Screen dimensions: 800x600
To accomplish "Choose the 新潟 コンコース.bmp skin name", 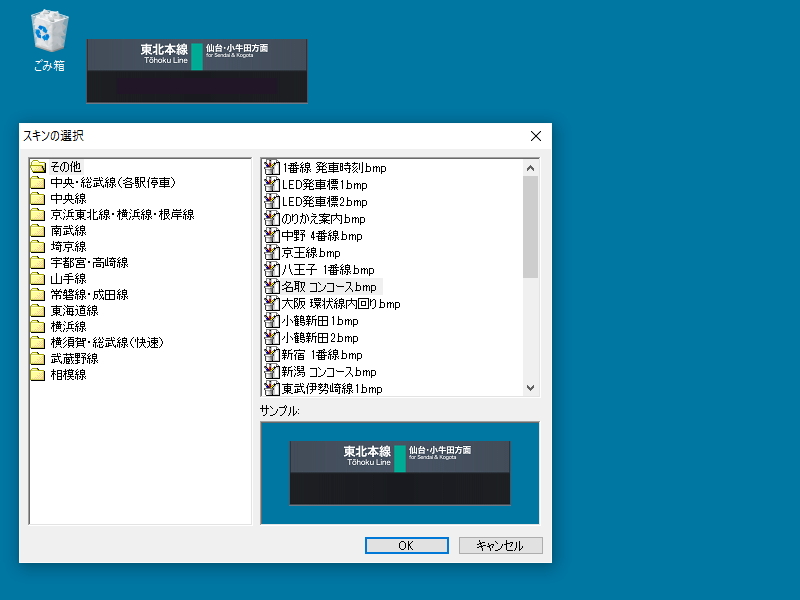I will 329,372.
